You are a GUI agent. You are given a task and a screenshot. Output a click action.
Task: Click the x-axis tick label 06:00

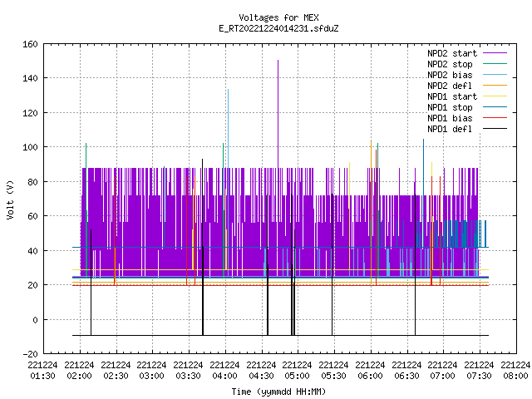pos(370,376)
